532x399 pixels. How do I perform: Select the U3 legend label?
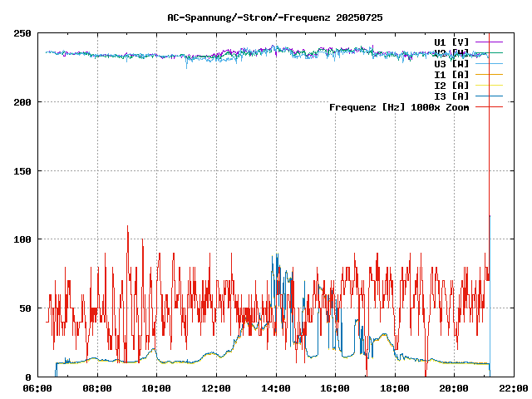451,63
